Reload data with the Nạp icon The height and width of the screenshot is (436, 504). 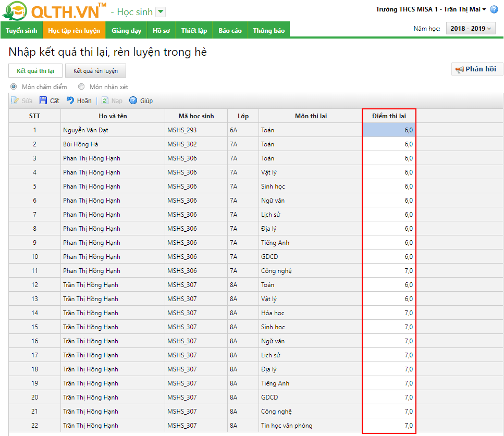click(105, 101)
